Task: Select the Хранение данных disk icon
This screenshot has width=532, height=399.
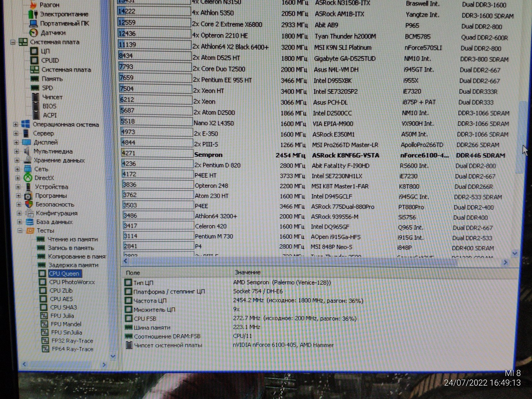Action: (x=28, y=160)
